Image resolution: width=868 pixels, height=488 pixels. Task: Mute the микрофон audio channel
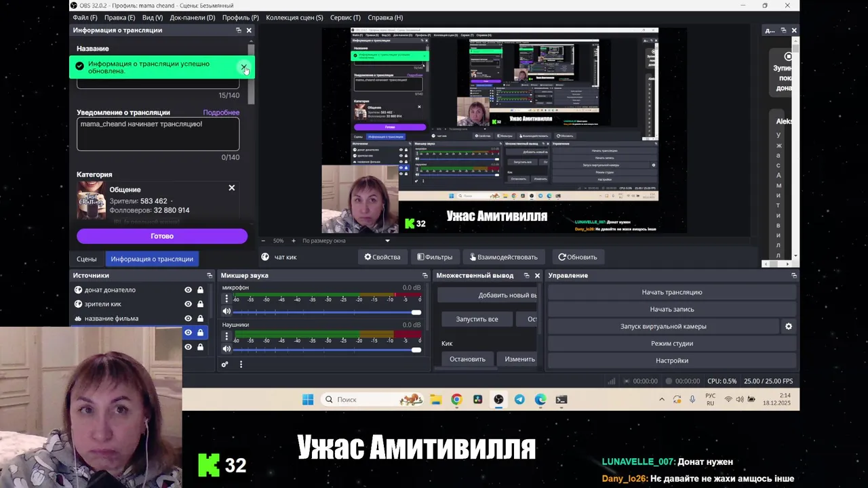coord(226,312)
